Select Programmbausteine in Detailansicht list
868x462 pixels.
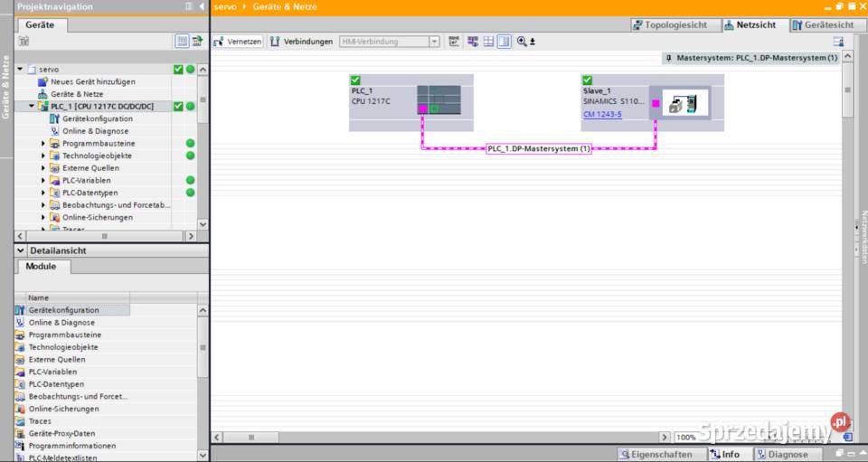click(x=65, y=335)
